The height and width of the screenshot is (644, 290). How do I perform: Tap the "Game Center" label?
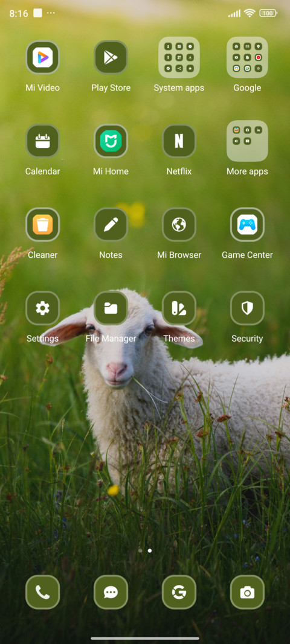(x=247, y=255)
